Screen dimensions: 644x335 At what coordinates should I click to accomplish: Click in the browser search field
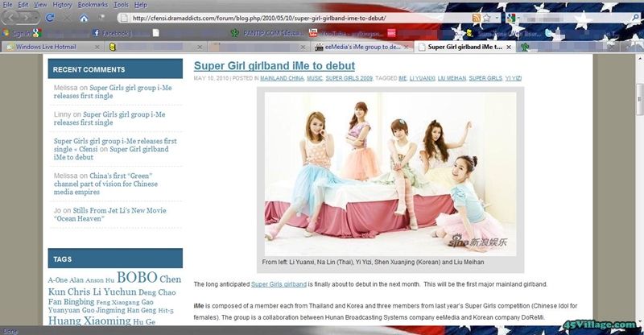coord(575,18)
